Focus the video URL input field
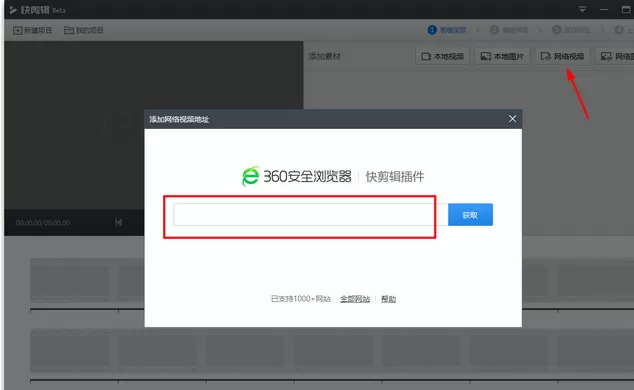This screenshot has width=634, height=390. click(x=311, y=215)
